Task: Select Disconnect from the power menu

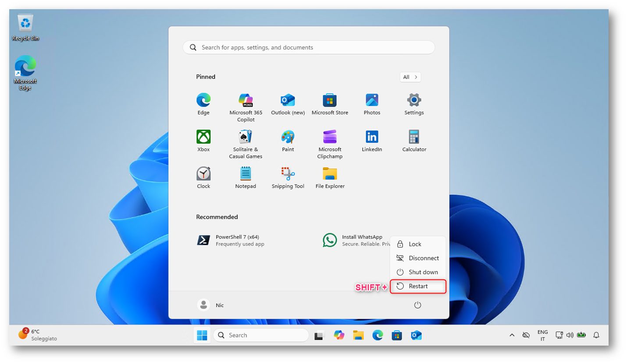Action: tap(418, 258)
